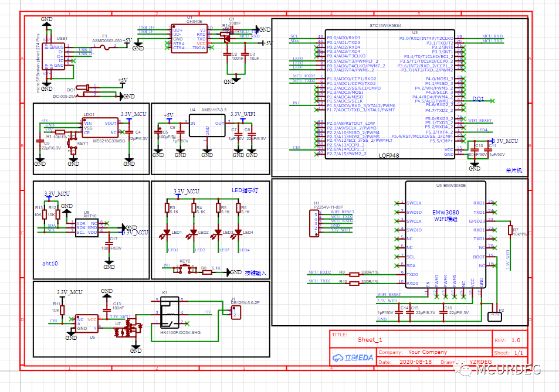Image resolution: width=559 pixels, height=392 pixels.
Task: Click the WIFI_RESET net label near P5.1
Action: pyautogui.click(x=479, y=120)
